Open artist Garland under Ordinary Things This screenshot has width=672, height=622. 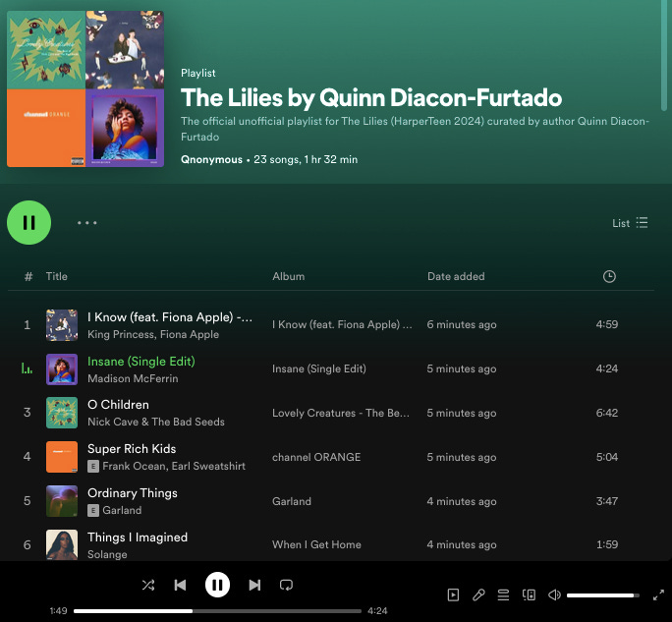pos(122,510)
